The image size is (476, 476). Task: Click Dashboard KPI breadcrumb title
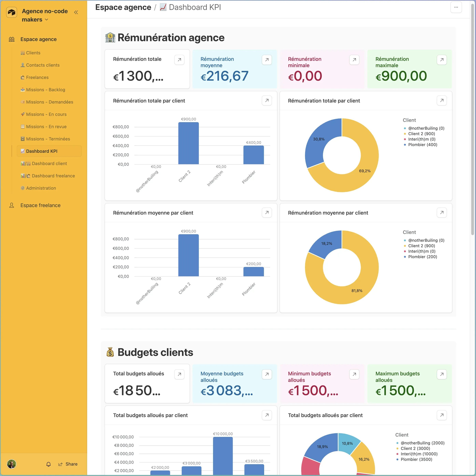pos(190,7)
